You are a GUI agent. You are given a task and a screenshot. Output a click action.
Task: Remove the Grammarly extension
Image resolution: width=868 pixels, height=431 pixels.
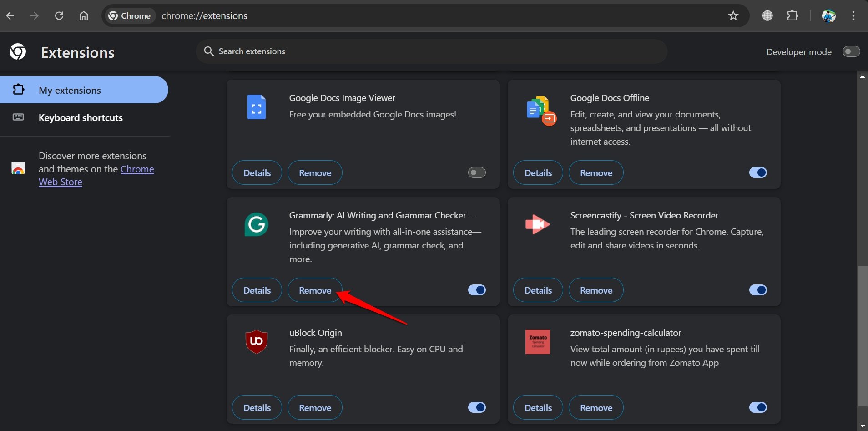[x=315, y=290]
